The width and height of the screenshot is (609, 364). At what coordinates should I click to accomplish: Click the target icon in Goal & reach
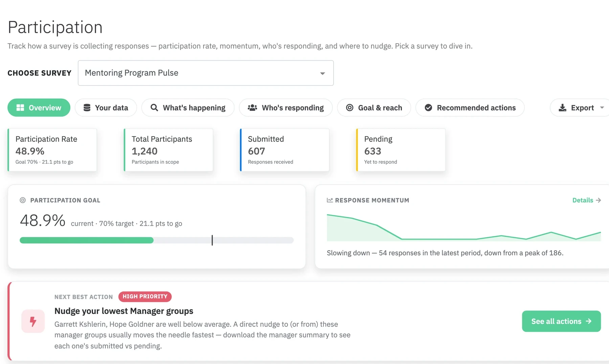tap(350, 107)
